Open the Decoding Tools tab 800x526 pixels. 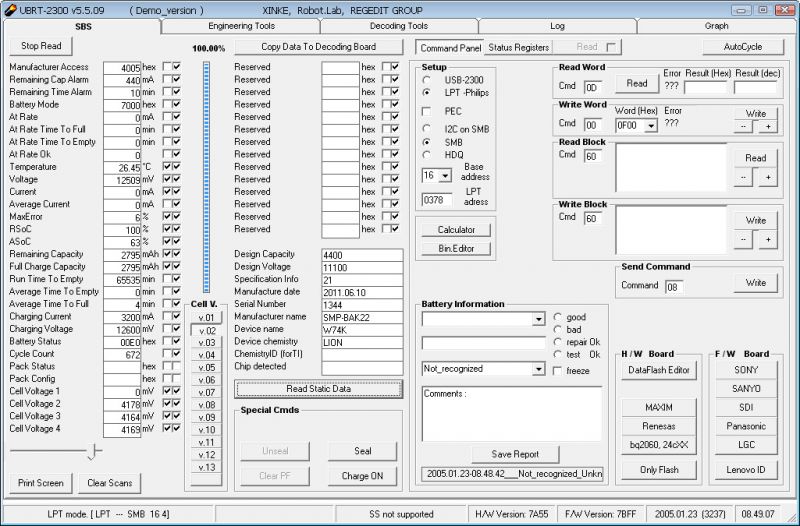click(x=398, y=26)
